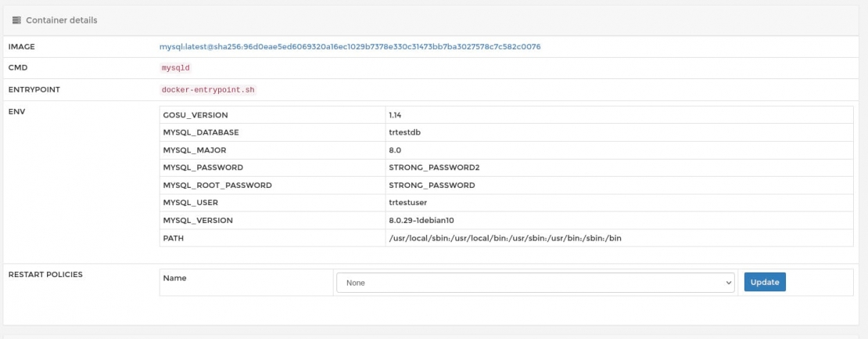
Task: Open the mysql:latest image sha256 link
Action: pyautogui.click(x=350, y=47)
